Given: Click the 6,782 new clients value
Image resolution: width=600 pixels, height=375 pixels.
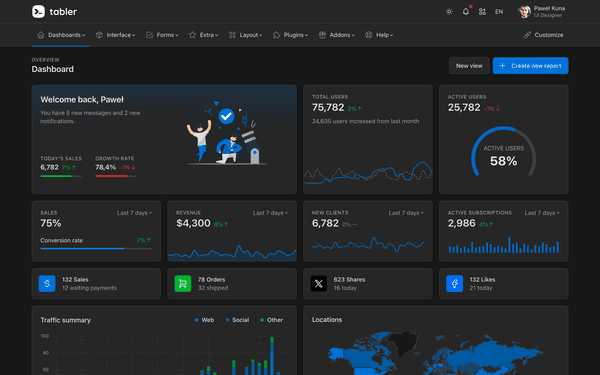Looking at the screenshot, I should (x=325, y=223).
